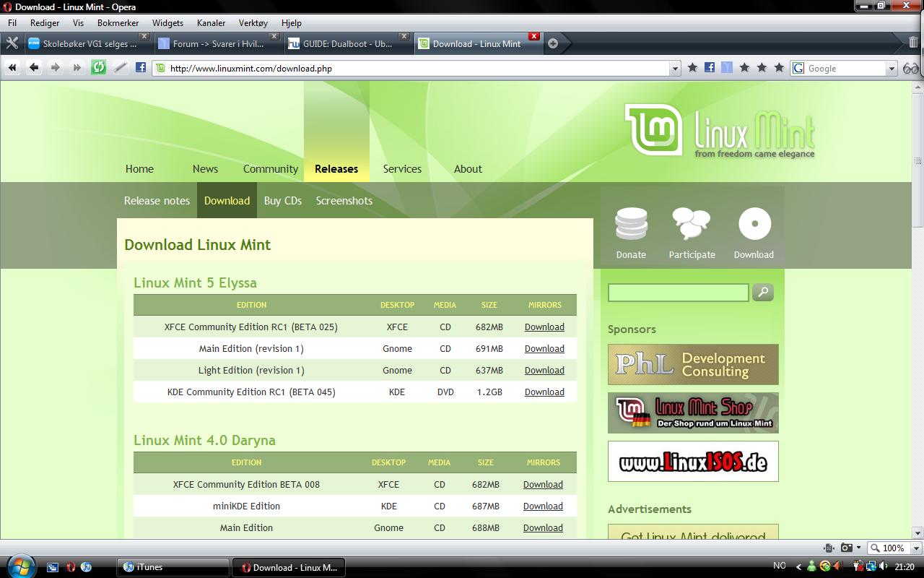Click the site search magnifier button

[x=763, y=292]
